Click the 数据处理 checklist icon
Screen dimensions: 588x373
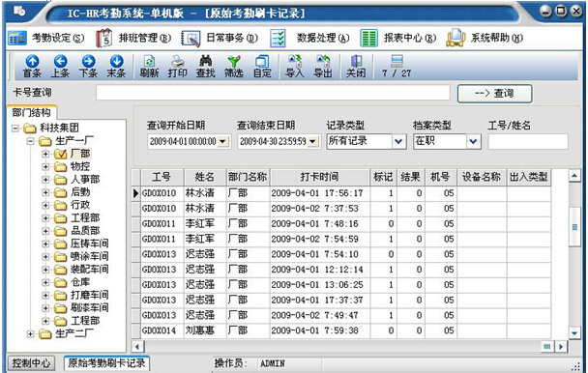point(278,38)
